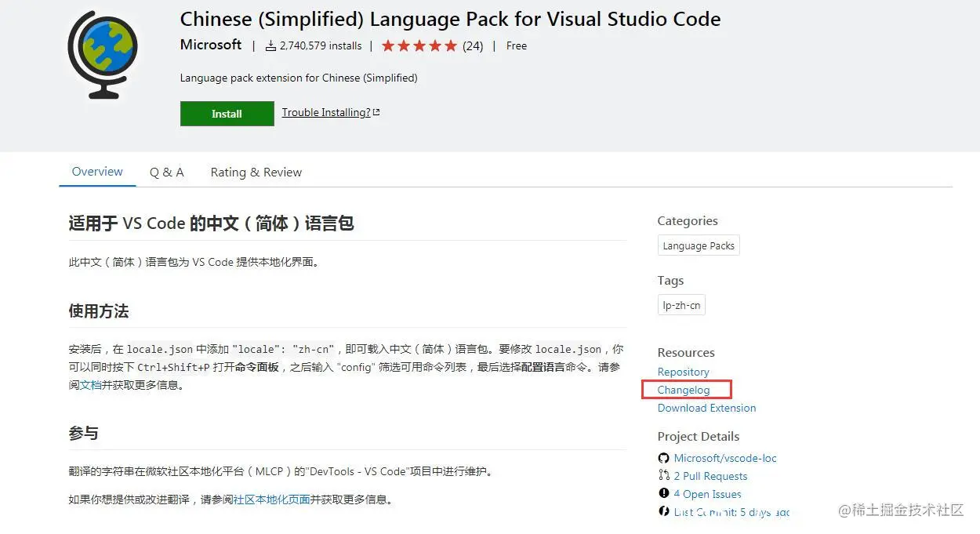Image resolution: width=980 pixels, height=534 pixels.
Task: Click the Free price label
Action: point(517,46)
